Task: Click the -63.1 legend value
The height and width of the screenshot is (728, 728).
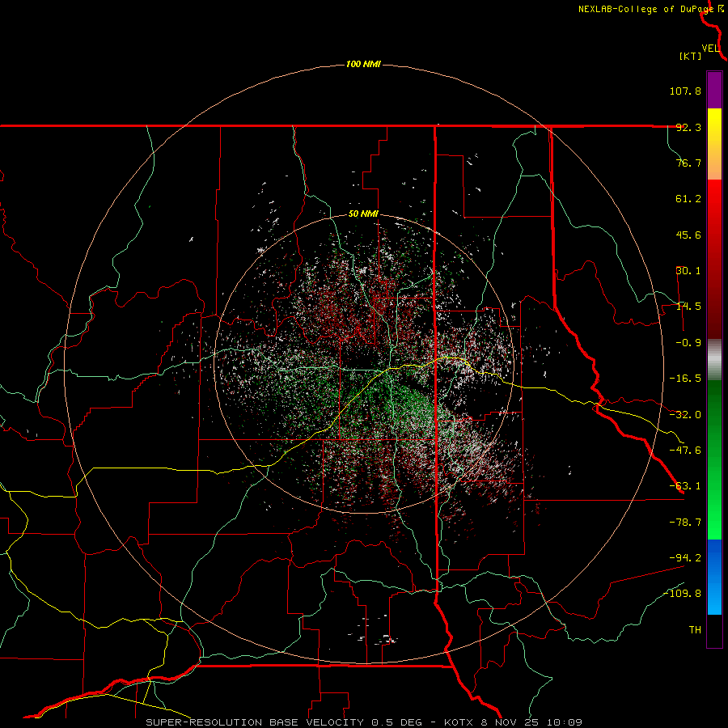Action: point(685,486)
